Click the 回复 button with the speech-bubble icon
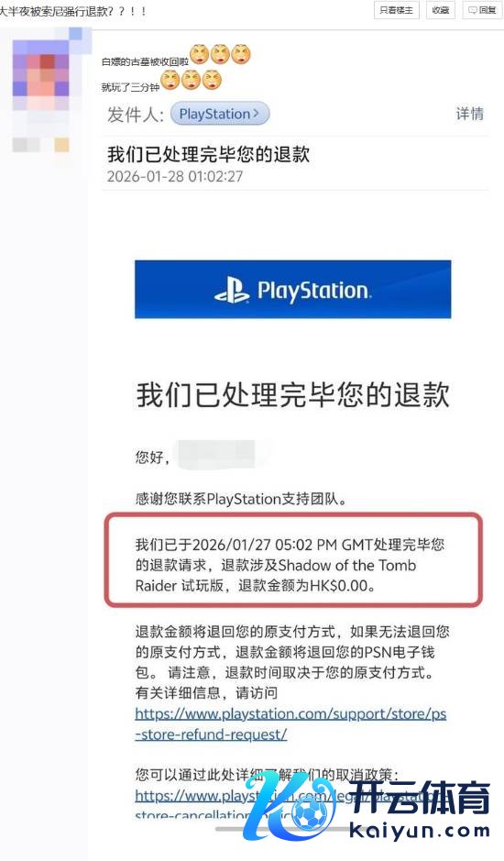504x861 pixels. (x=482, y=10)
